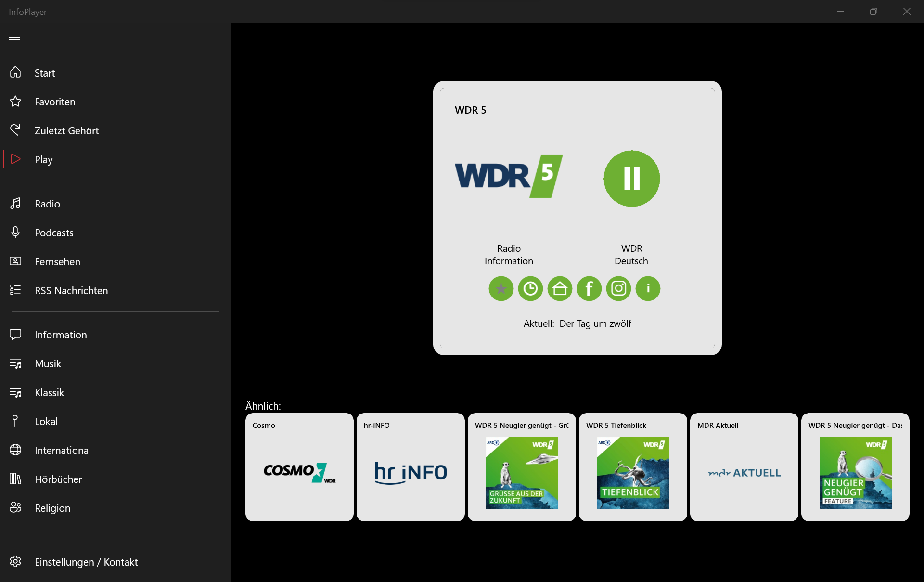This screenshot has height=582, width=924.
Task: Click the green clock timer button
Action: [530, 289]
